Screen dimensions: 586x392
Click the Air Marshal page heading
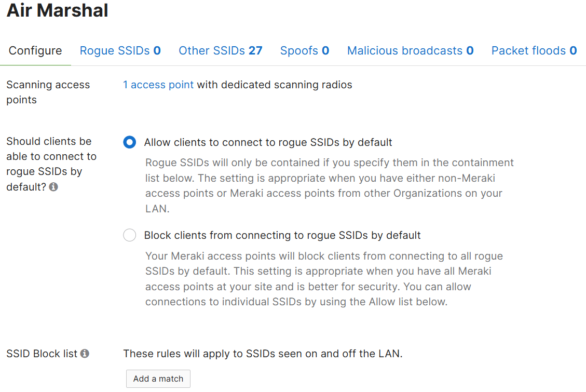click(x=58, y=10)
